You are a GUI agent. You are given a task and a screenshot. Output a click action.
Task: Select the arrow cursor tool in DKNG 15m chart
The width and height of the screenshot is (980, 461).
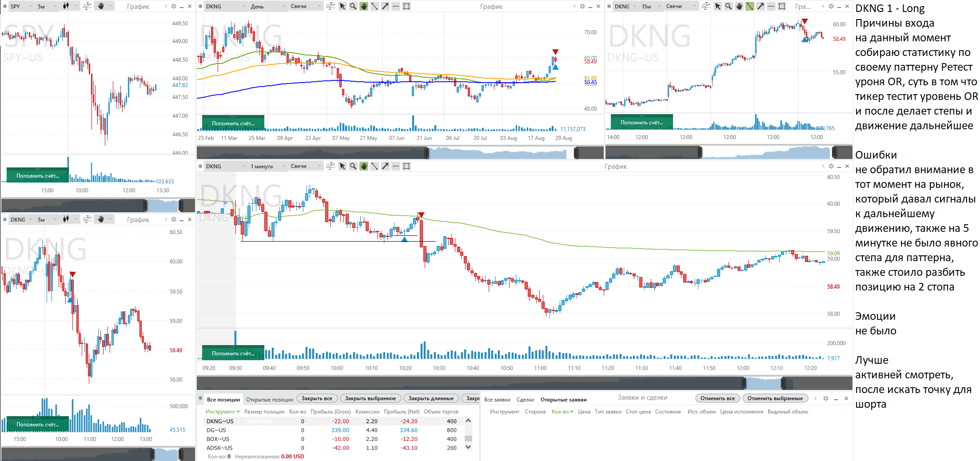click(718, 6)
